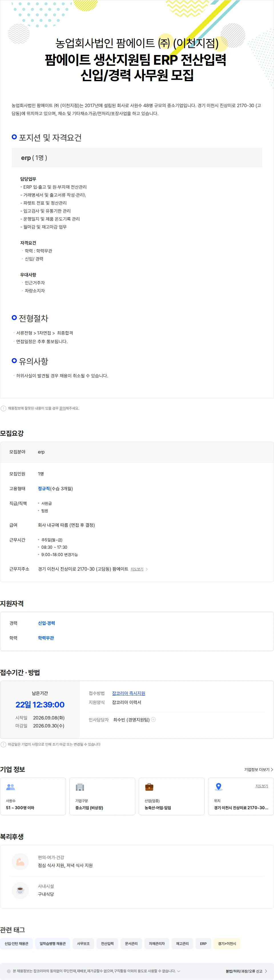Click the 최수빈 (경영지원팀) contact name
The width and height of the screenshot is (274, 980).
click(x=132, y=719)
